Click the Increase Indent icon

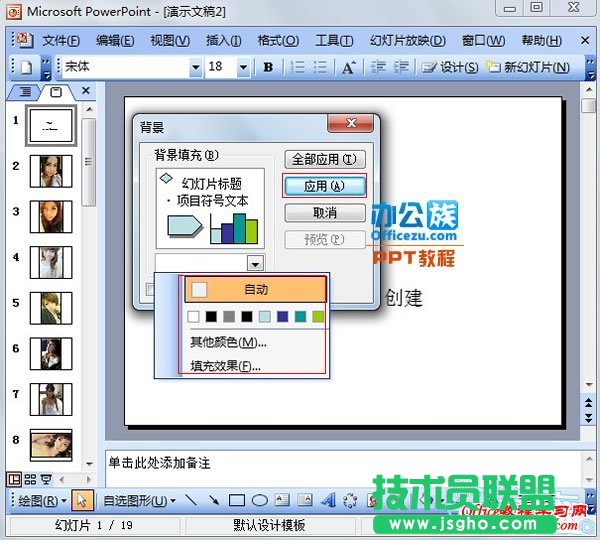tap(401, 67)
